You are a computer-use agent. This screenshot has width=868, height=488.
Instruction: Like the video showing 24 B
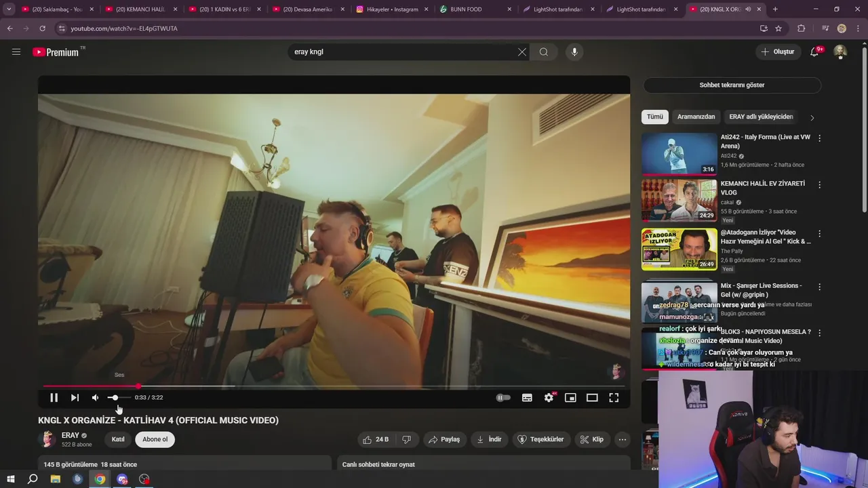(x=376, y=439)
